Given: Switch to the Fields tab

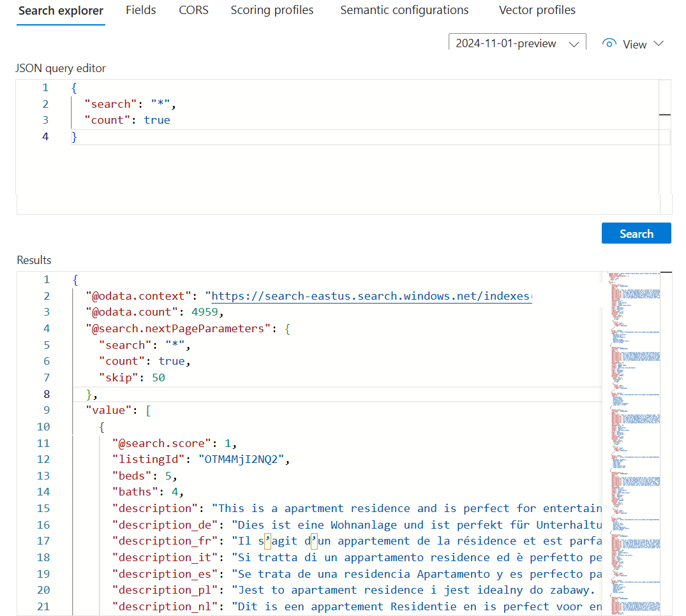Looking at the screenshot, I should (140, 10).
